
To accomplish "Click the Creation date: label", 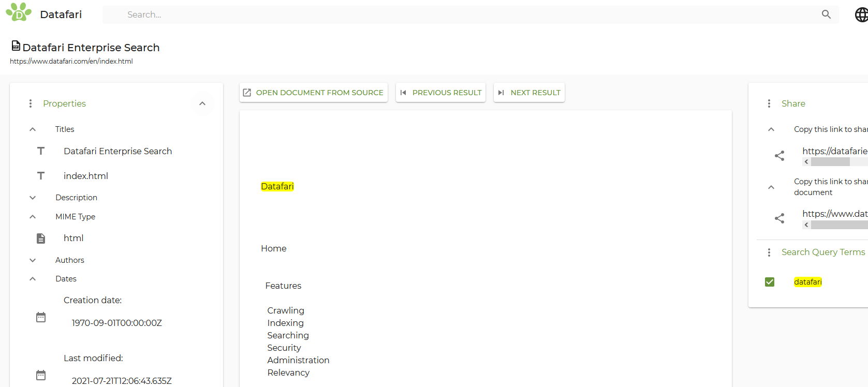I will point(93,300).
